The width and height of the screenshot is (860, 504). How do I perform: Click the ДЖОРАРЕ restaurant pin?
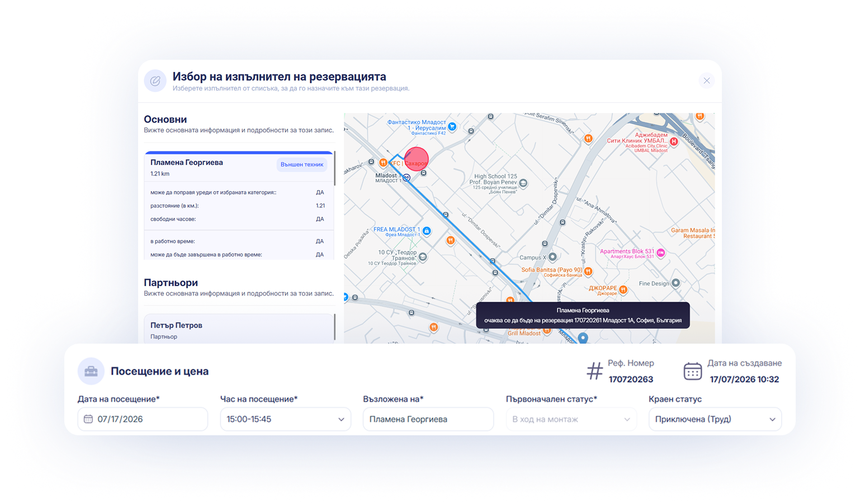tap(623, 289)
